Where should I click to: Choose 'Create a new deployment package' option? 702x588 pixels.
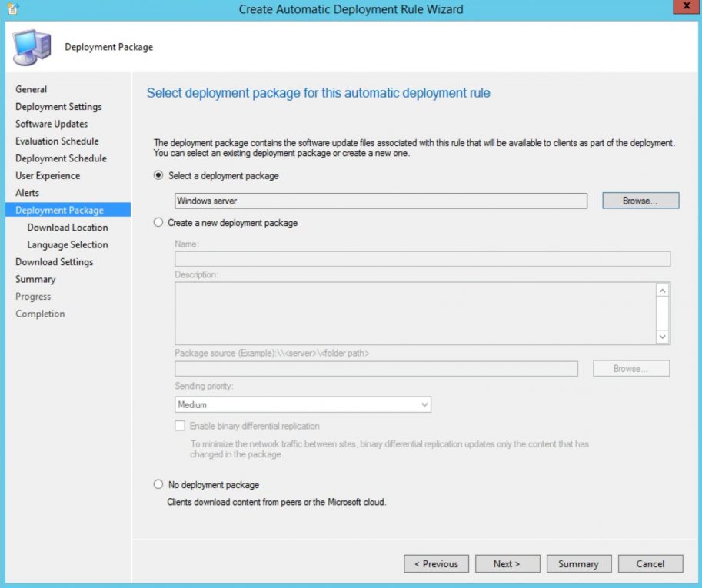157,222
